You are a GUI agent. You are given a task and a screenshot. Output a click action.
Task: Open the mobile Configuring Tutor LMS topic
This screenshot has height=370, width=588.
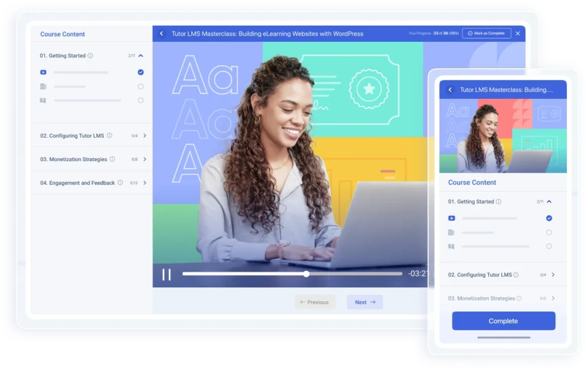pos(483,275)
